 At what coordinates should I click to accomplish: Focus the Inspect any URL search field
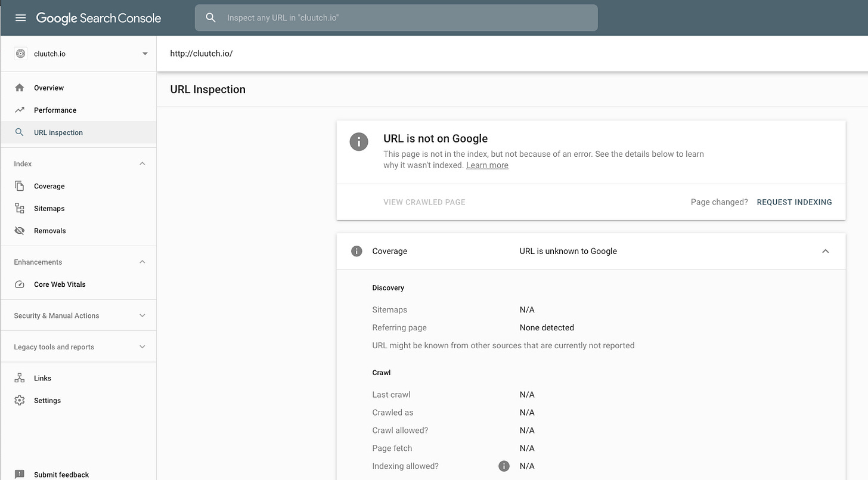(x=396, y=18)
